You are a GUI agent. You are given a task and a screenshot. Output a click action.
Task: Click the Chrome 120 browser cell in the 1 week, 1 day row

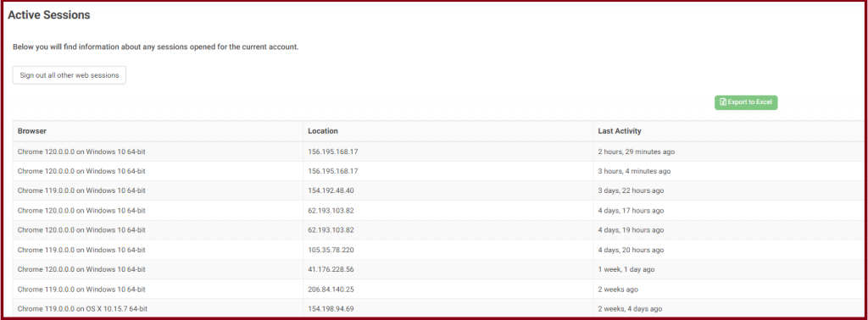158,269
